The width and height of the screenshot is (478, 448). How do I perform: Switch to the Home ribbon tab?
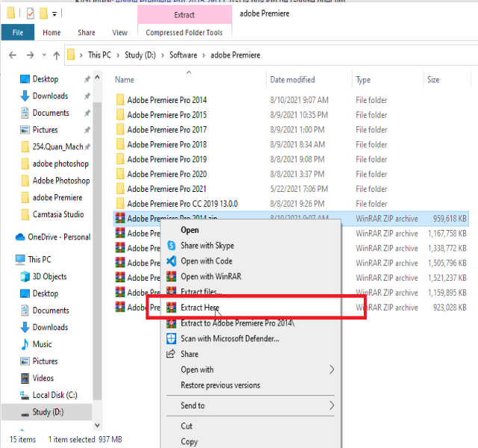[x=52, y=33]
